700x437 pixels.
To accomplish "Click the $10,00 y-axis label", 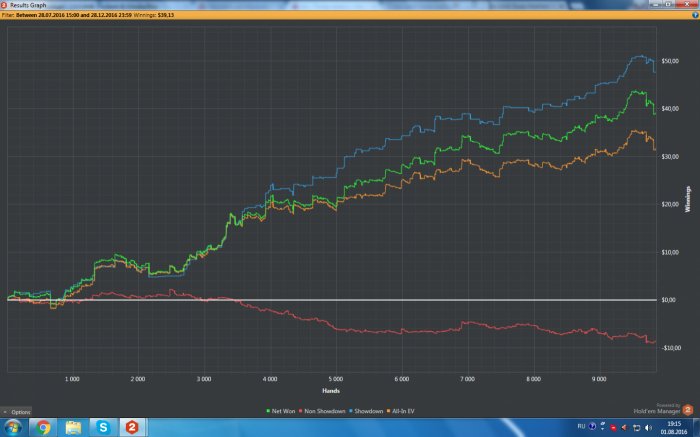I will pyautogui.click(x=670, y=252).
